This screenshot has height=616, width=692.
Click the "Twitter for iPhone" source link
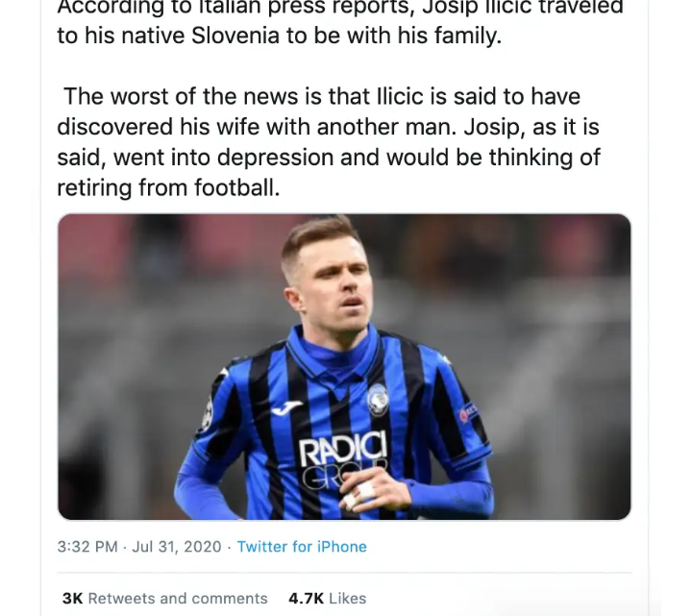click(302, 546)
